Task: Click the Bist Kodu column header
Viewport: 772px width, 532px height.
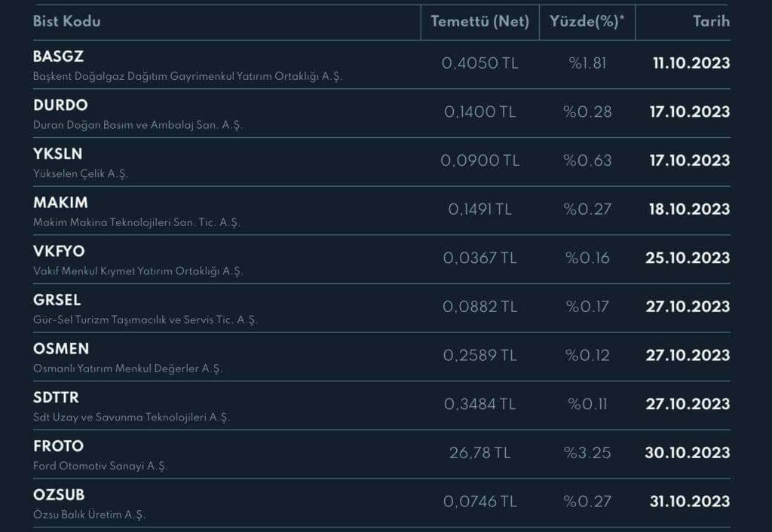Action: click(x=67, y=22)
